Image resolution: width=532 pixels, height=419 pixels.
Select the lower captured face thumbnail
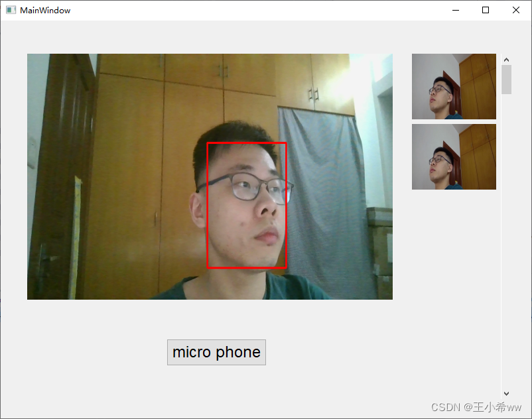tap(454, 156)
